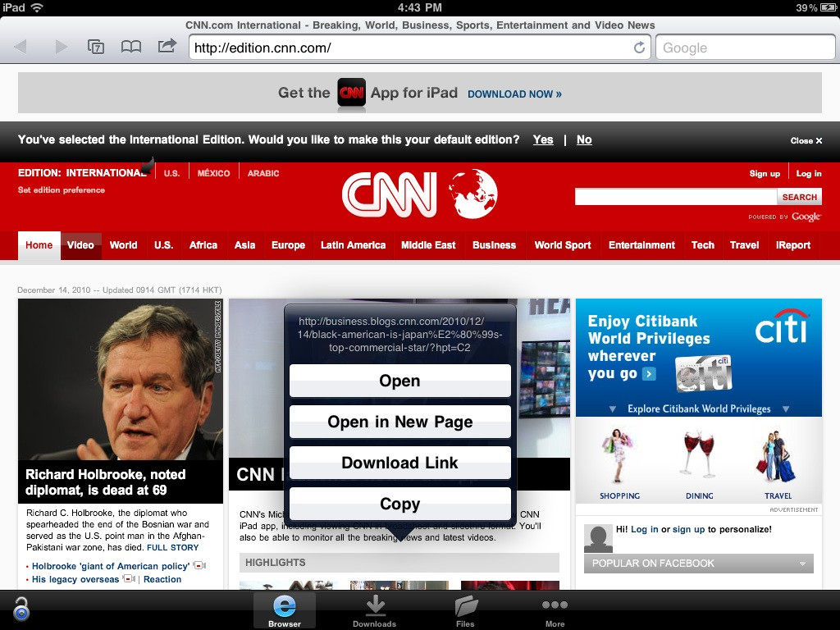840x630 pixels.
Task: Open the U.S. section in nav bar
Action: pos(163,245)
